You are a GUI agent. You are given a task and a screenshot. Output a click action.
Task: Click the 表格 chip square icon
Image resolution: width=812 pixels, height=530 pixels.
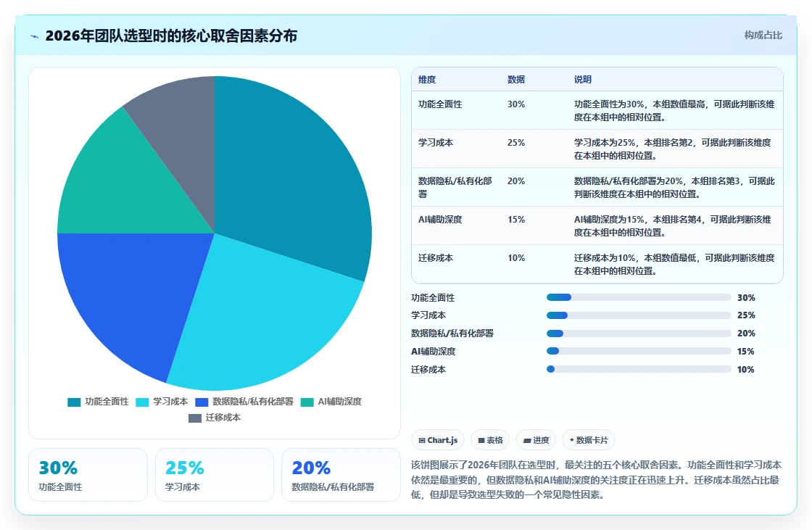481,440
